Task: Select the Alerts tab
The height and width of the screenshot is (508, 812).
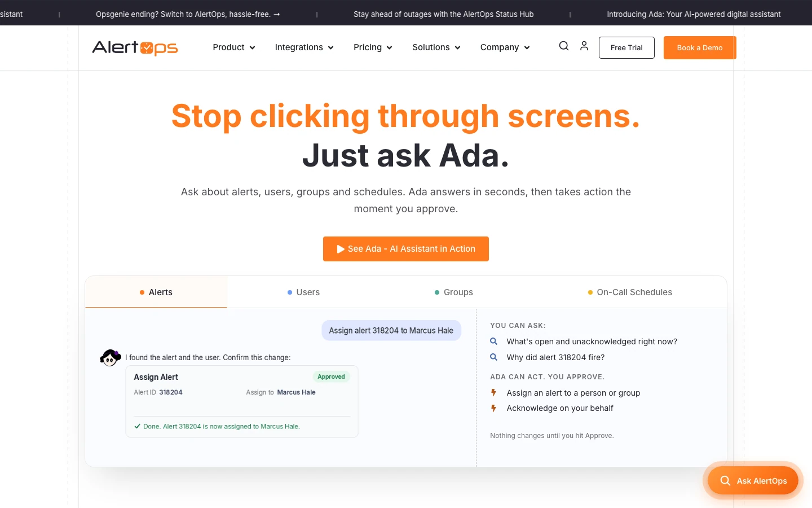Action: pyautogui.click(x=156, y=292)
